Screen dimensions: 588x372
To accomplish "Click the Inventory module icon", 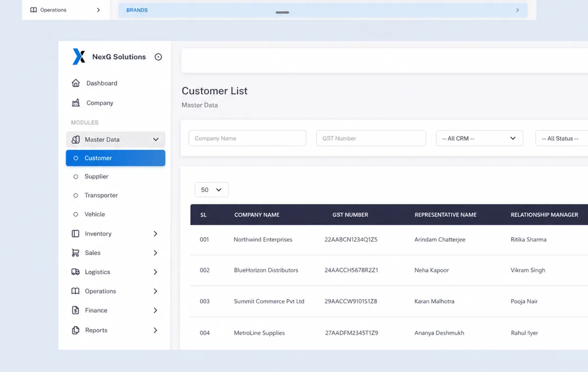I will coord(75,234).
